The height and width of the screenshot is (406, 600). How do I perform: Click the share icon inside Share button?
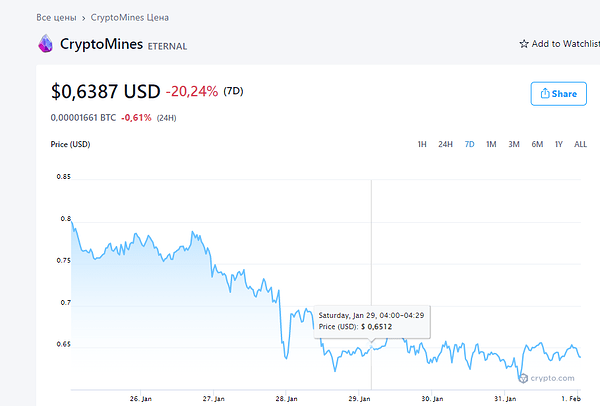click(545, 93)
